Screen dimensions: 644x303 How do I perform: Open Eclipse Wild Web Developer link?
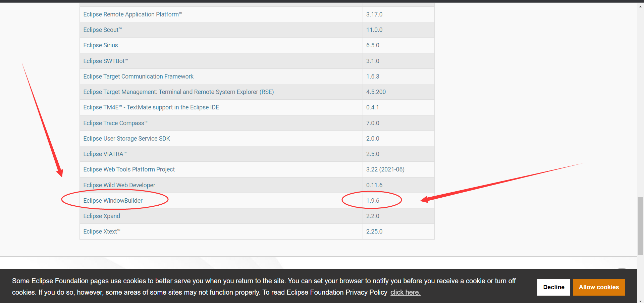point(119,185)
